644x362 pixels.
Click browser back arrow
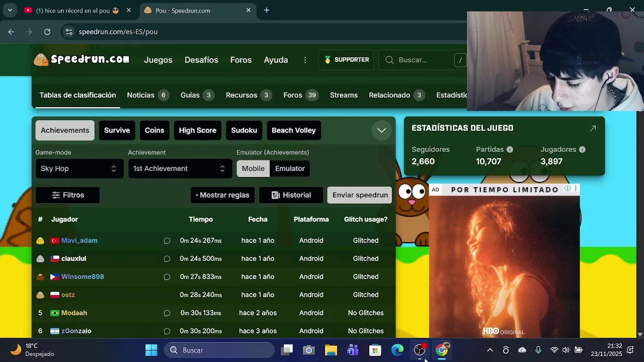11,32
